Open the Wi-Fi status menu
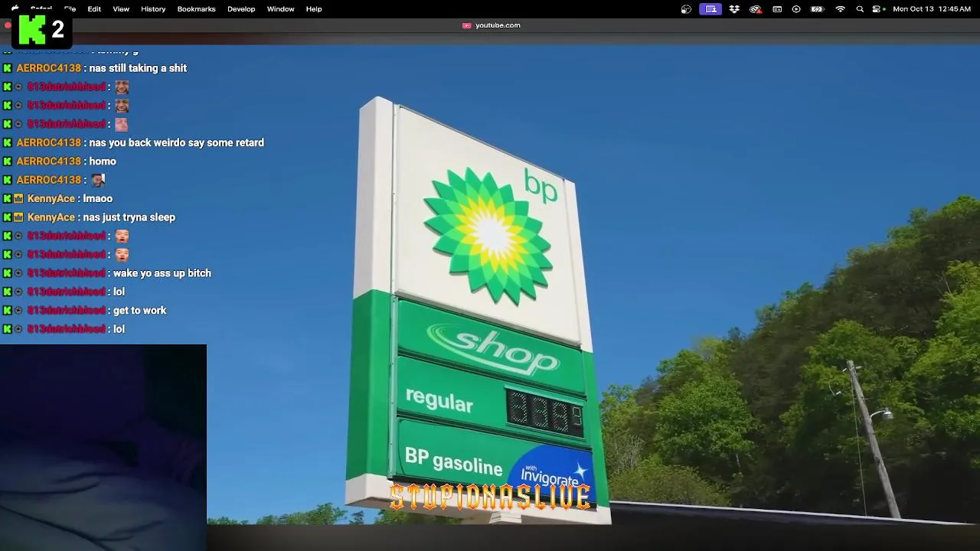 point(840,9)
